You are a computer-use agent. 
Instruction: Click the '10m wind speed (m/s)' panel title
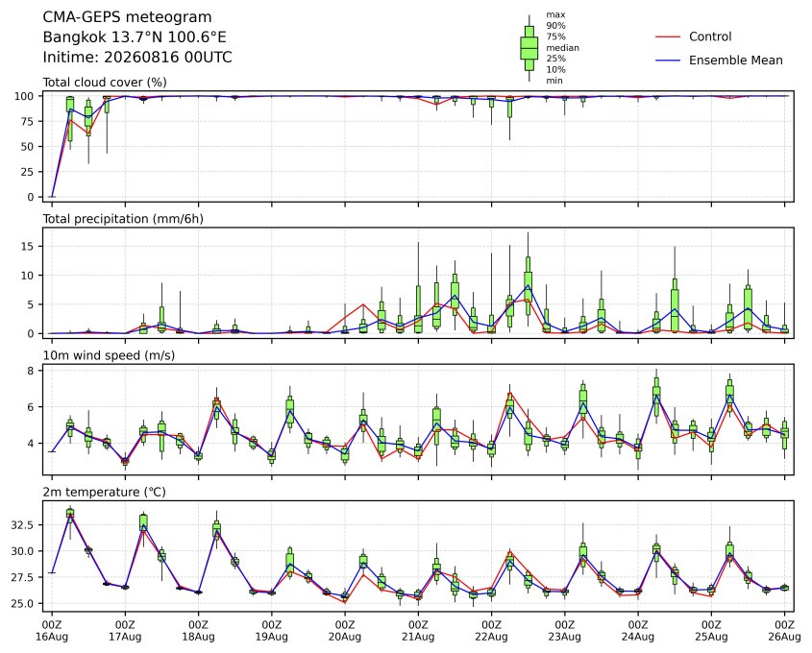click(x=109, y=355)
